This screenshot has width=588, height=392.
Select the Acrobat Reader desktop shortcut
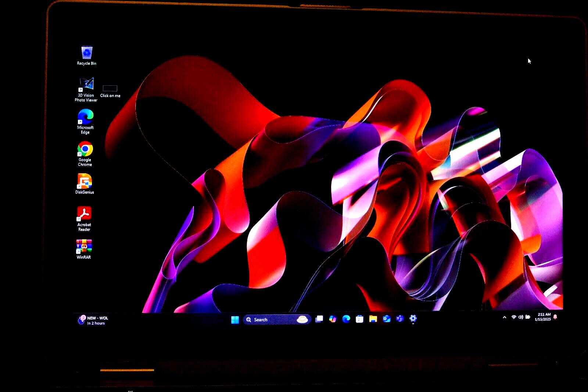tap(84, 219)
